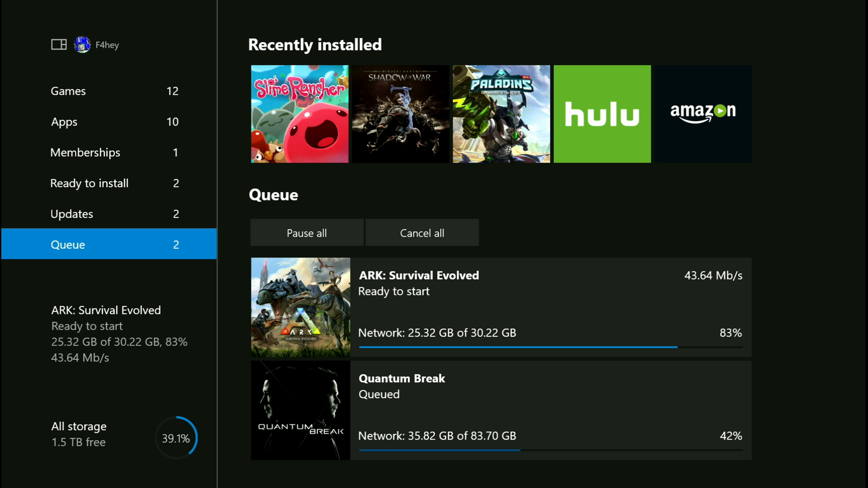Click the F4hey gamertag text

tap(107, 45)
